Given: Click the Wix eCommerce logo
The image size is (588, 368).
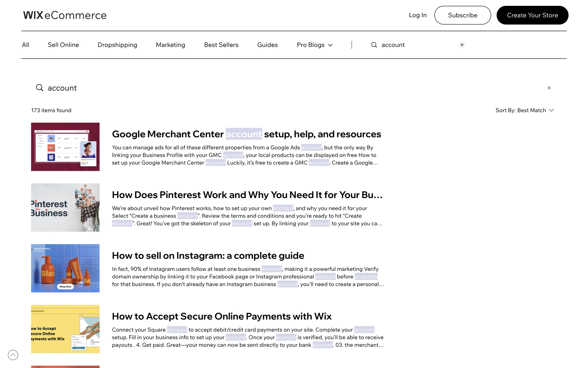Looking at the screenshot, I should tap(65, 15).
